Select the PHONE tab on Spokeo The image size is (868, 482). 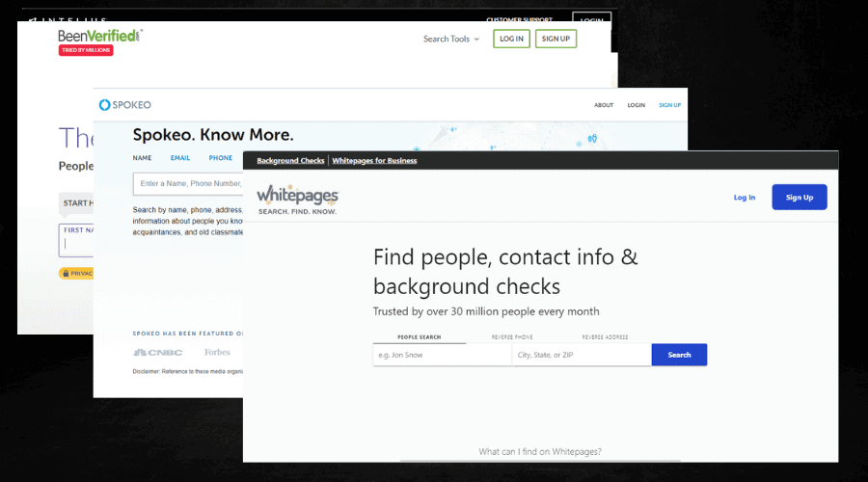click(220, 158)
